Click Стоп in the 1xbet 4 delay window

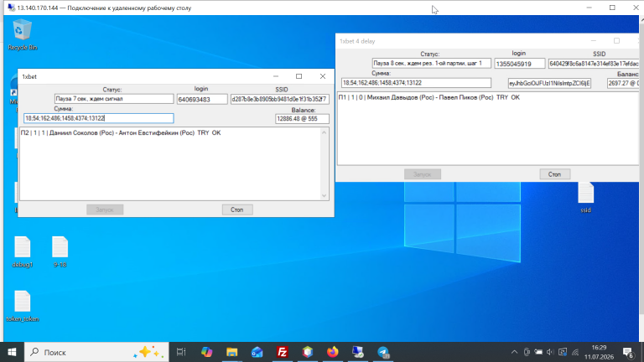[554, 174]
